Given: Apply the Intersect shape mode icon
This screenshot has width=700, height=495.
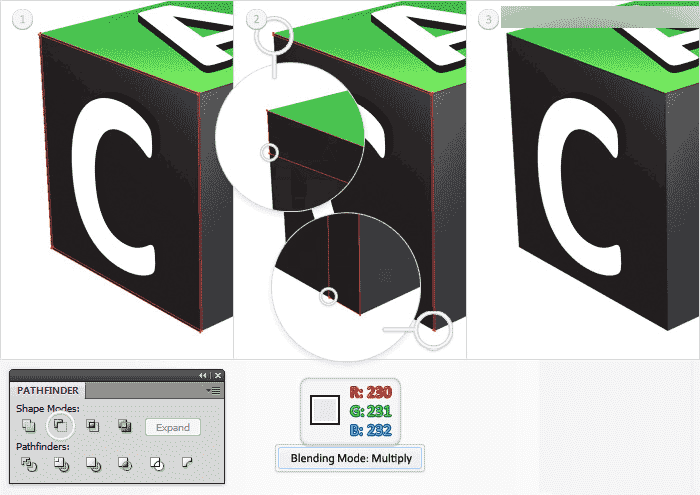Looking at the screenshot, I should tap(92, 426).
